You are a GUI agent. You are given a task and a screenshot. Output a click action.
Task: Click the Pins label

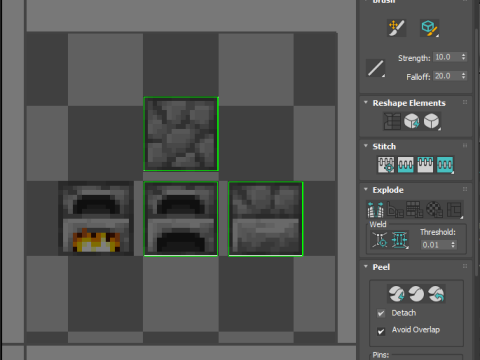point(381,355)
